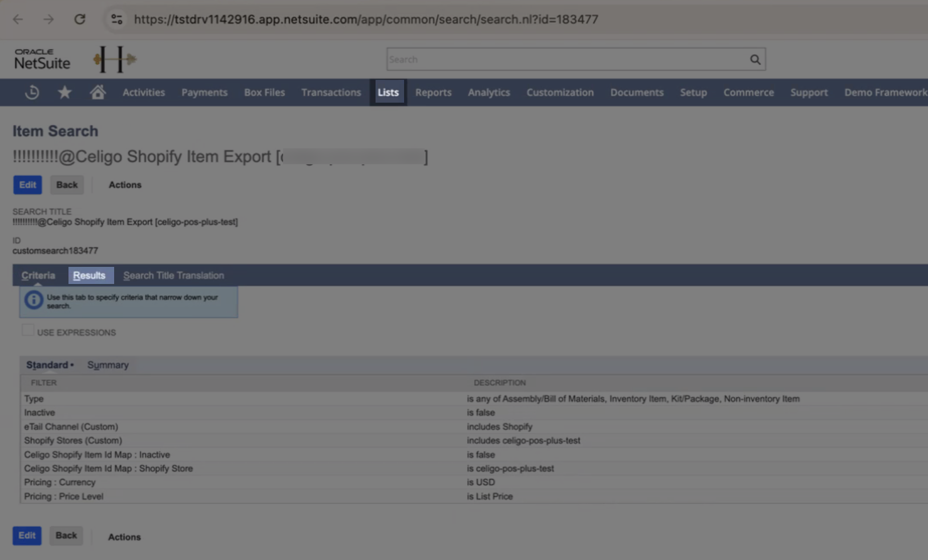The image size is (928, 560).
Task: Click the top Edit button
Action: [x=27, y=185]
